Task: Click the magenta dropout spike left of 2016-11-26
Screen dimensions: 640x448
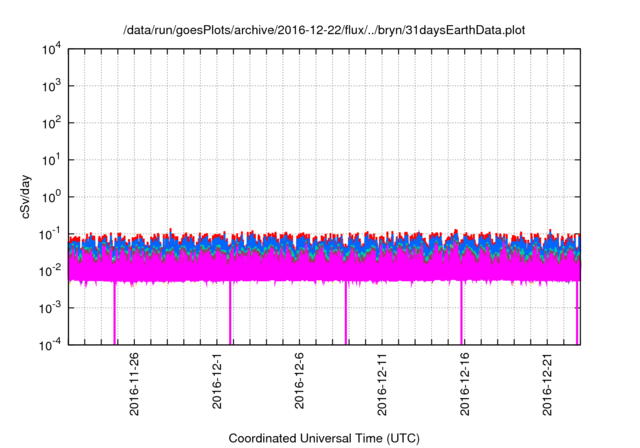Action: tap(115, 315)
